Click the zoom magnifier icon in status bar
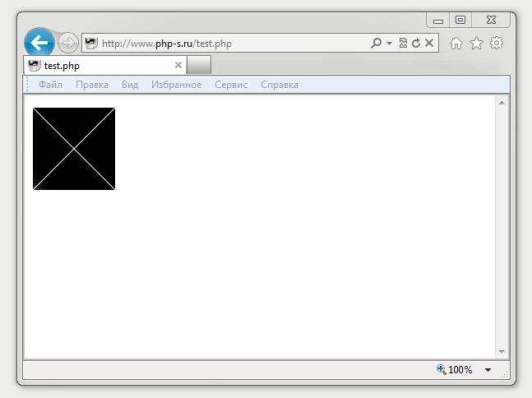The height and width of the screenshot is (398, 532). pos(442,370)
